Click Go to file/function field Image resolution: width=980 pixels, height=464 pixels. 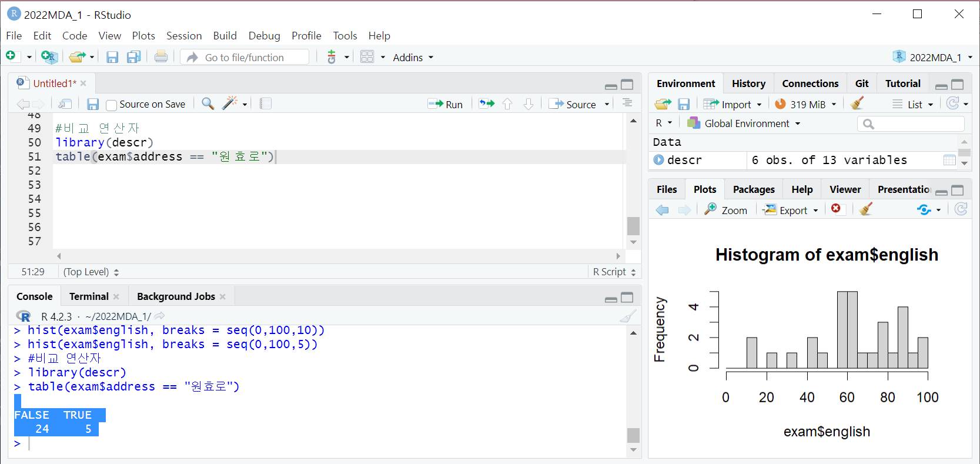[x=245, y=57]
